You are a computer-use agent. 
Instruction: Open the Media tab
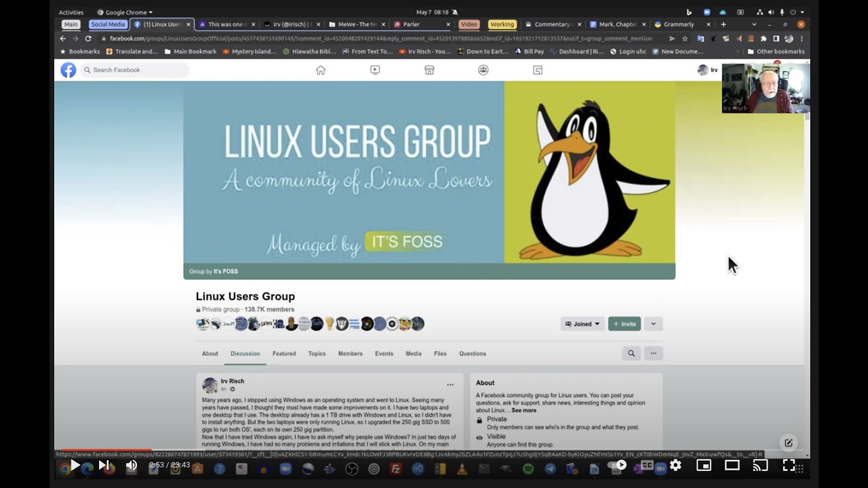[x=414, y=353]
